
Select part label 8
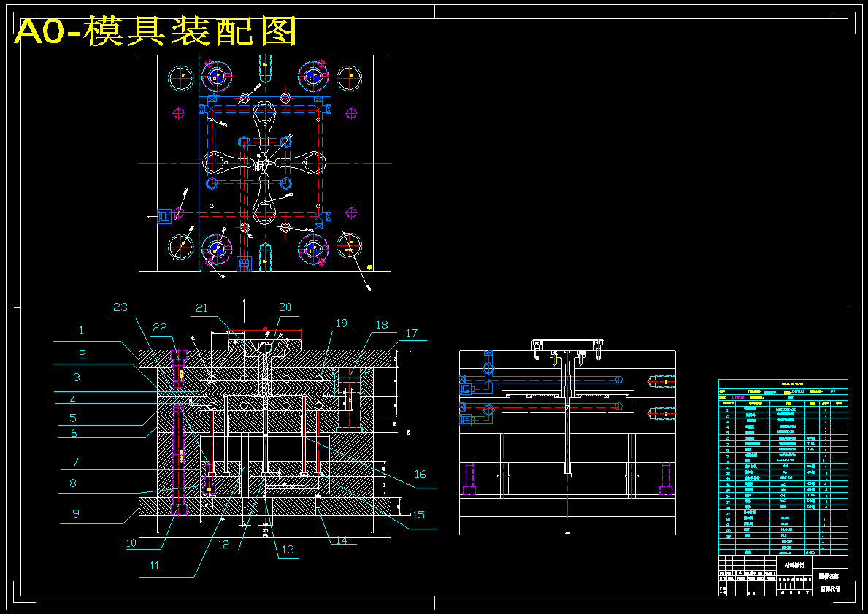point(73,483)
